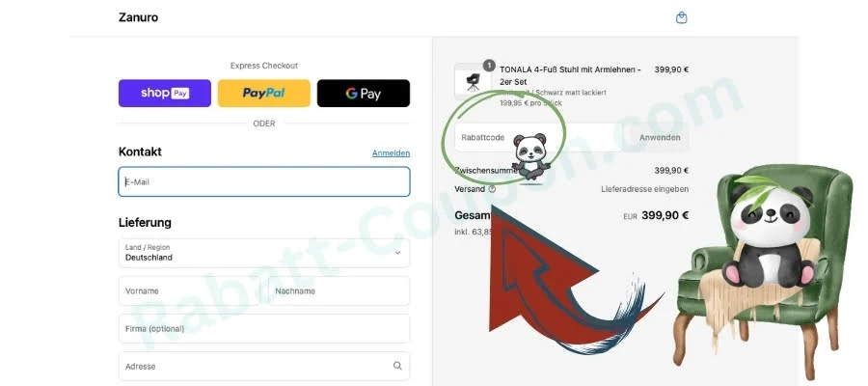
Task: Pay with Shop Pay express button
Action: point(164,93)
